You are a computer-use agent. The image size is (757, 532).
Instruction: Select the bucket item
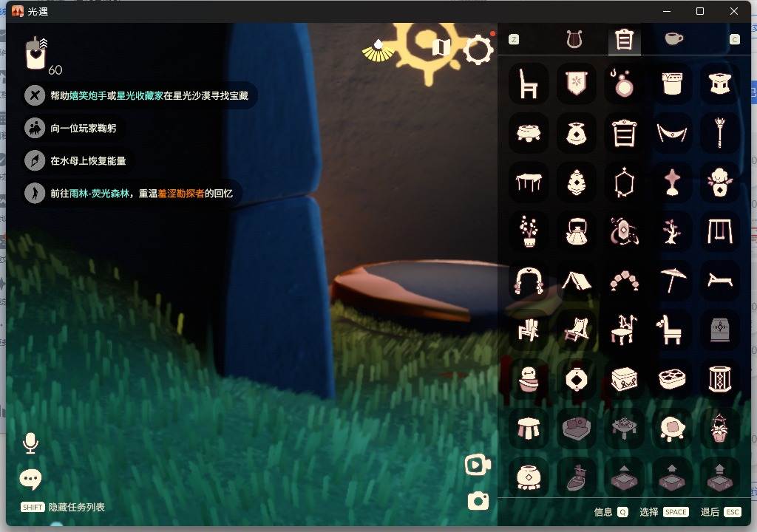tap(672, 83)
